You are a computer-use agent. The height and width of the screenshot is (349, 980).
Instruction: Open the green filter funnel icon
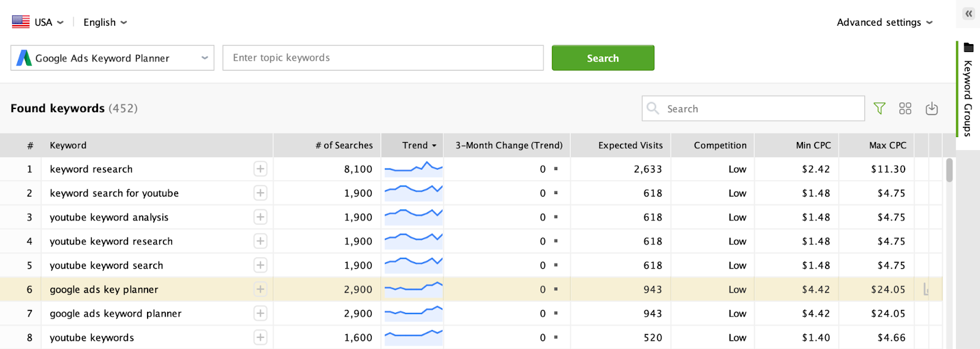click(880, 108)
